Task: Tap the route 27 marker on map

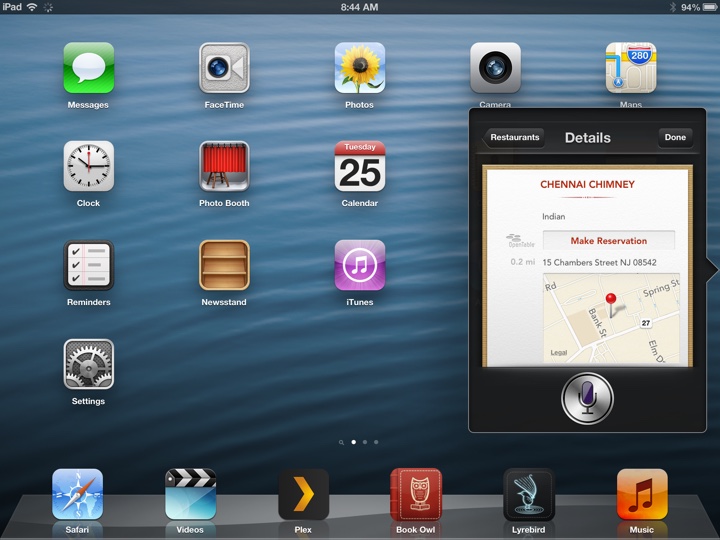Action: 646,323
